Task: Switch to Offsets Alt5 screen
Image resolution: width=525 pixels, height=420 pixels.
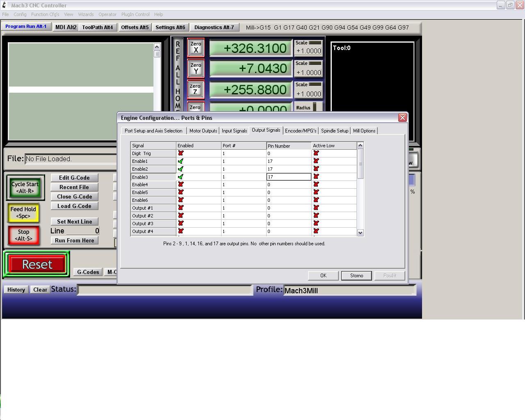Action: [x=135, y=27]
